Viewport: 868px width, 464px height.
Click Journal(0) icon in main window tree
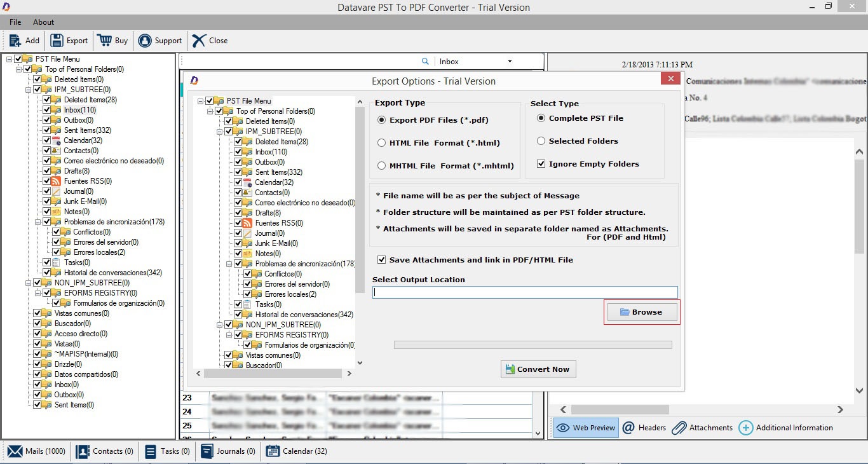point(57,191)
